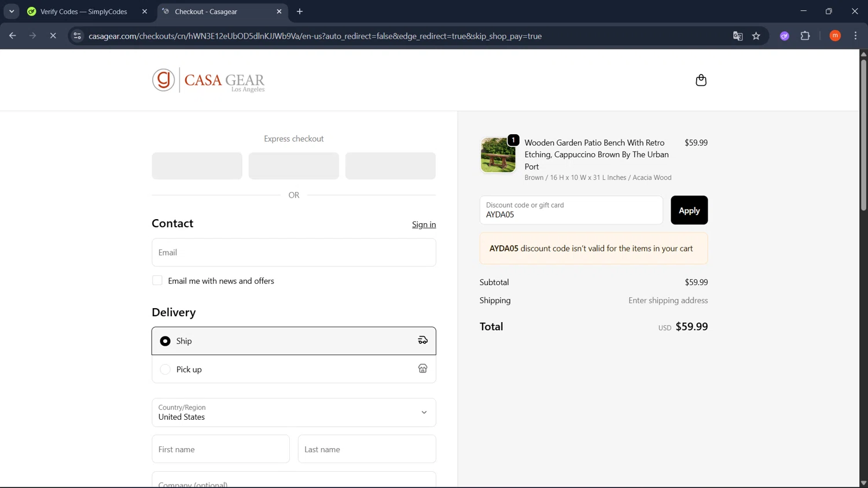Bookmark this page with star icon
Viewport: 868px width, 488px height.
pos(756,36)
